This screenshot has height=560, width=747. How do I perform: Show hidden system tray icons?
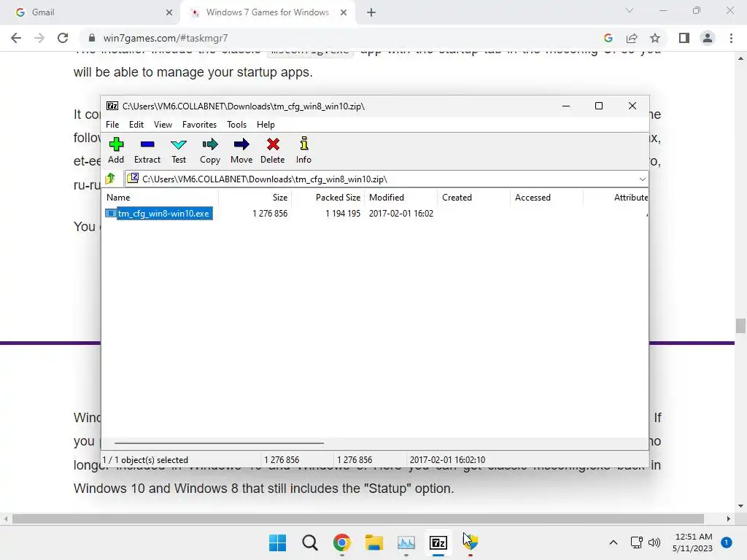pyautogui.click(x=614, y=542)
